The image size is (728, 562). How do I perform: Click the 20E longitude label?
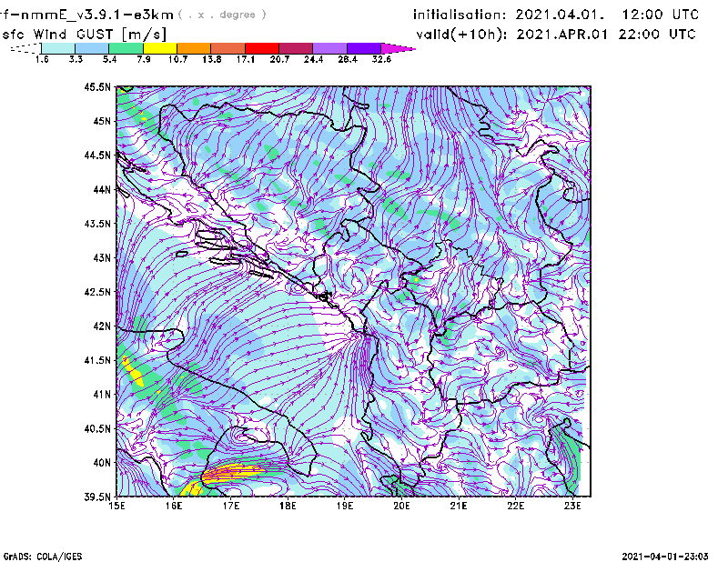[x=401, y=506]
